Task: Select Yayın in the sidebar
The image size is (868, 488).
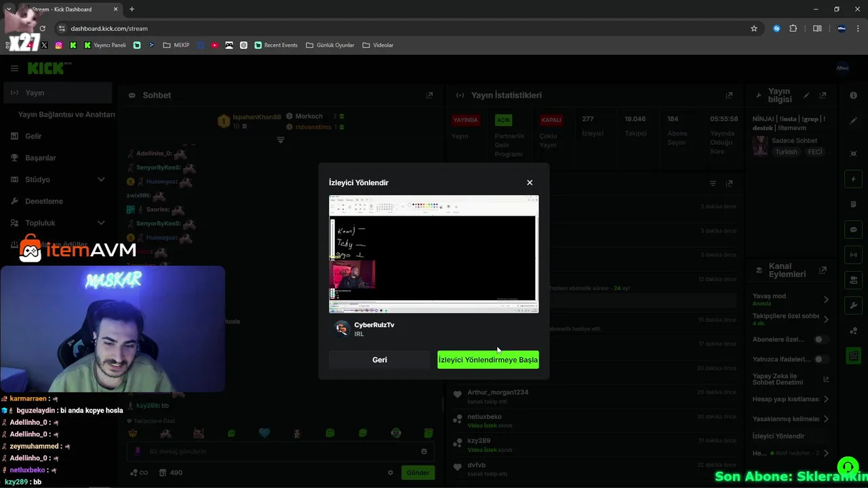Action: point(57,93)
